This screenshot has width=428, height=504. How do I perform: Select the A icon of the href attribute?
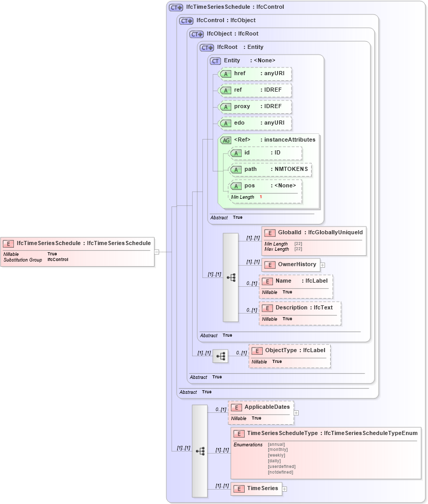coord(225,74)
